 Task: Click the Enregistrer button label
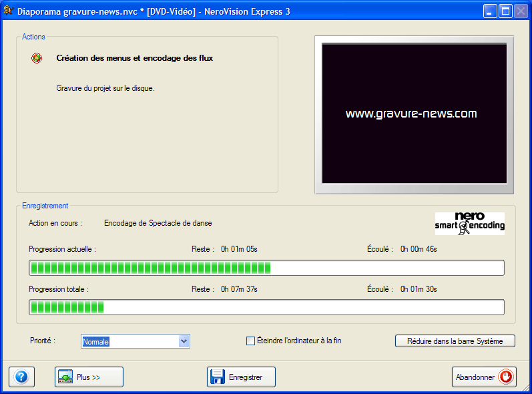click(x=246, y=377)
